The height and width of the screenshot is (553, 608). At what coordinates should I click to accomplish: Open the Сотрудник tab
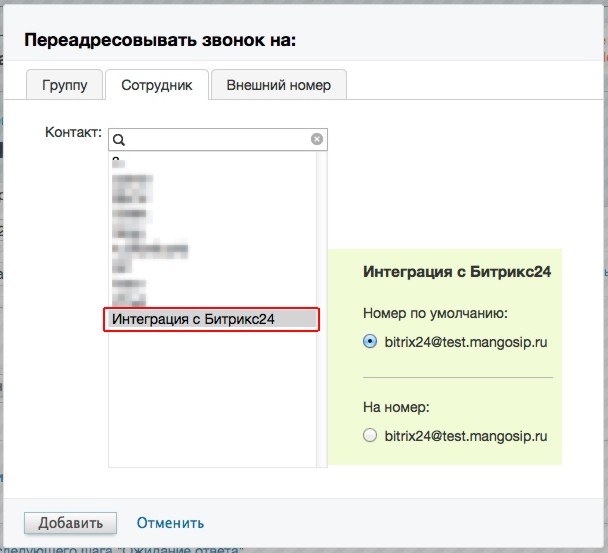tap(157, 85)
